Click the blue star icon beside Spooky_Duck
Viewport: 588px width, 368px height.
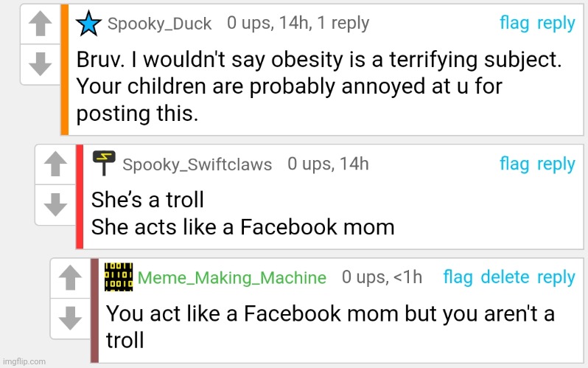click(x=90, y=24)
